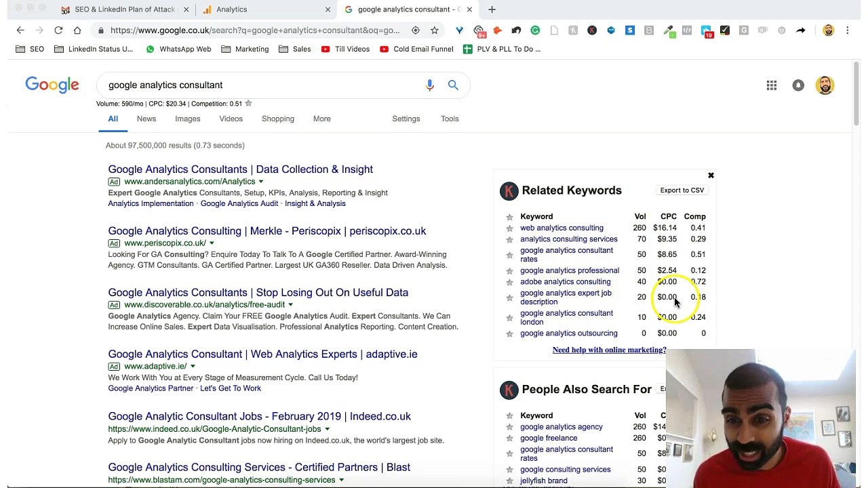The height and width of the screenshot is (488, 868).
Task: Click the page's vertical scrollbar
Action: pos(856,93)
